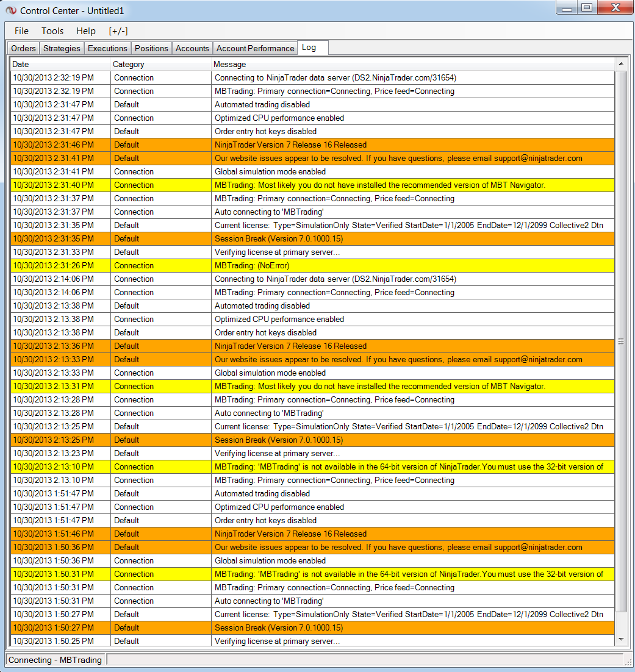Select 2:31:35 PM 'Current license' message

(x=409, y=225)
